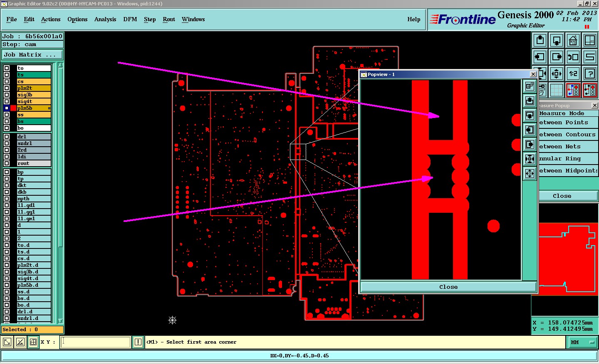Click the Popview zoom out (arrows outward) icon
Viewport: 599px width, 364px height.
(x=530, y=173)
